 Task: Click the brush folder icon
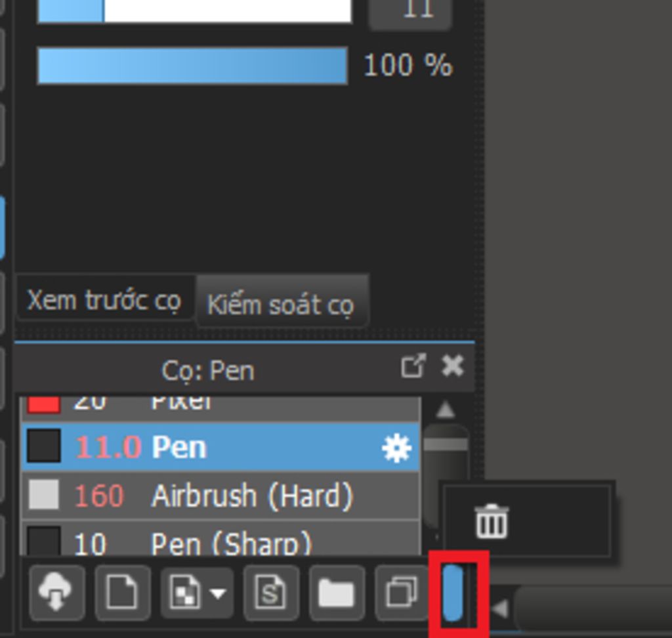click(x=336, y=593)
